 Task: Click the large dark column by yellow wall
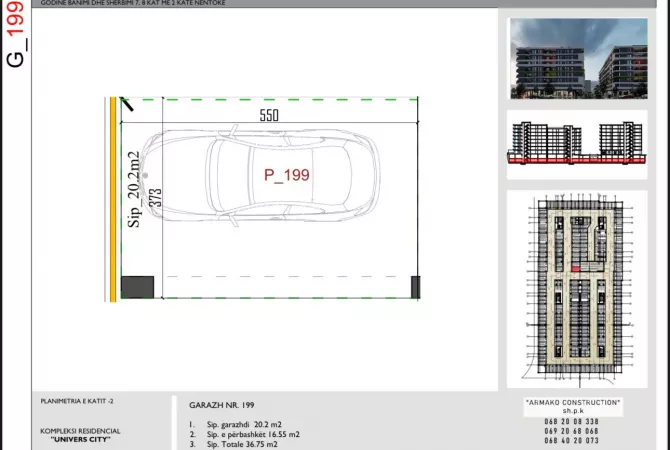pyautogui.click(x=138, y=287)
